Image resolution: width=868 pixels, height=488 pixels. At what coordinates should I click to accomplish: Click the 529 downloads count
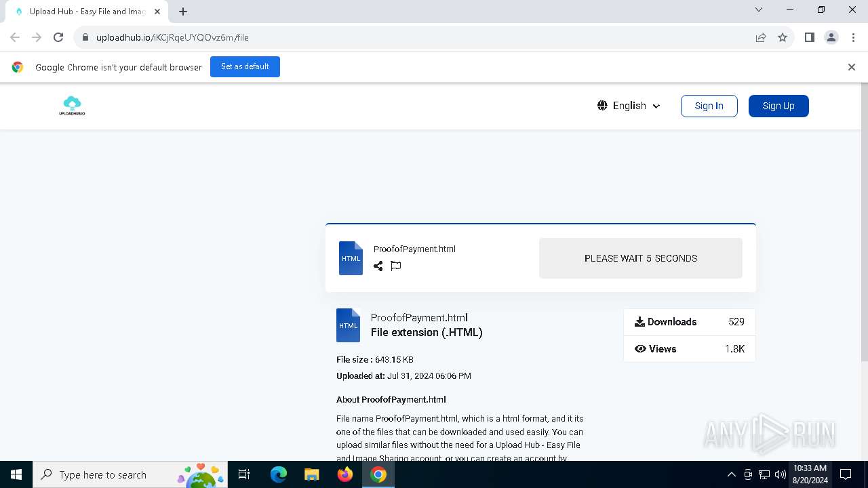tap(736, 322)
